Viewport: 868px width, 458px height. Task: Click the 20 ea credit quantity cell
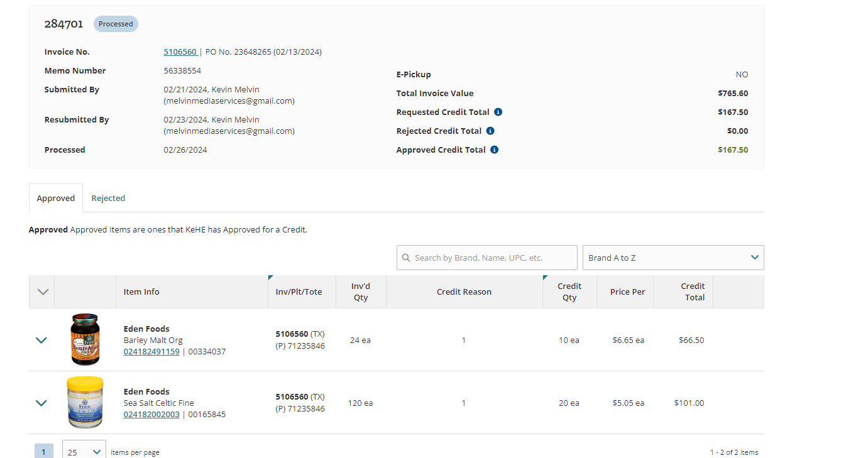(569, 403)
